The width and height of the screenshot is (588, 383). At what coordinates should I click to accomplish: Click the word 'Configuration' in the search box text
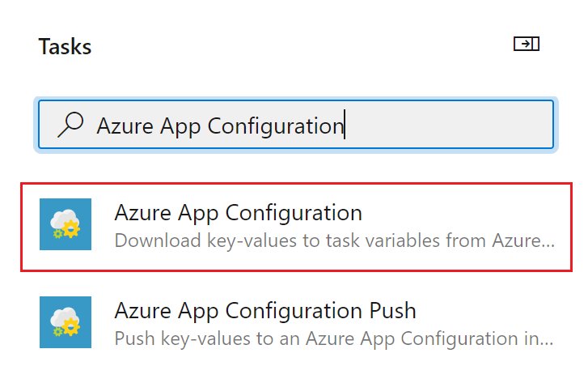276,126
